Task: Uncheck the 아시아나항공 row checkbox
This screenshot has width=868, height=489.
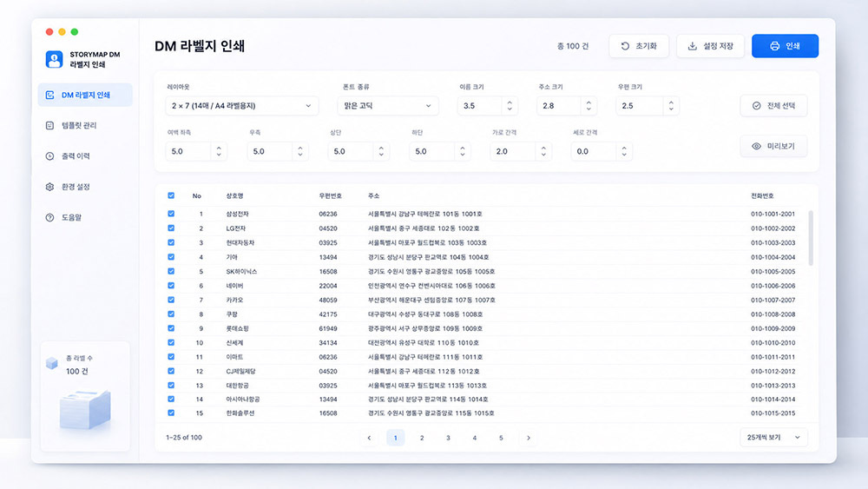Action: point(171,399)
